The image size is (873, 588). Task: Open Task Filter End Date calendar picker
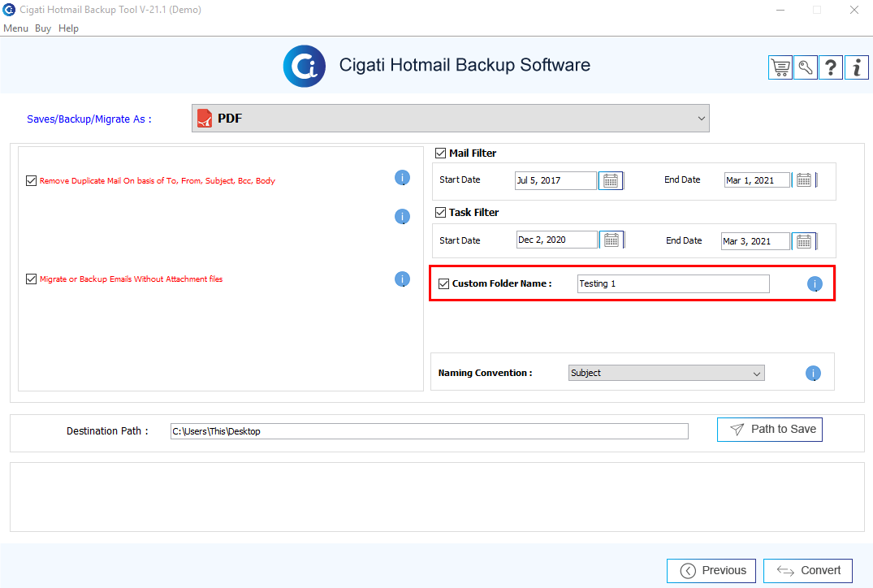point(804,241)
